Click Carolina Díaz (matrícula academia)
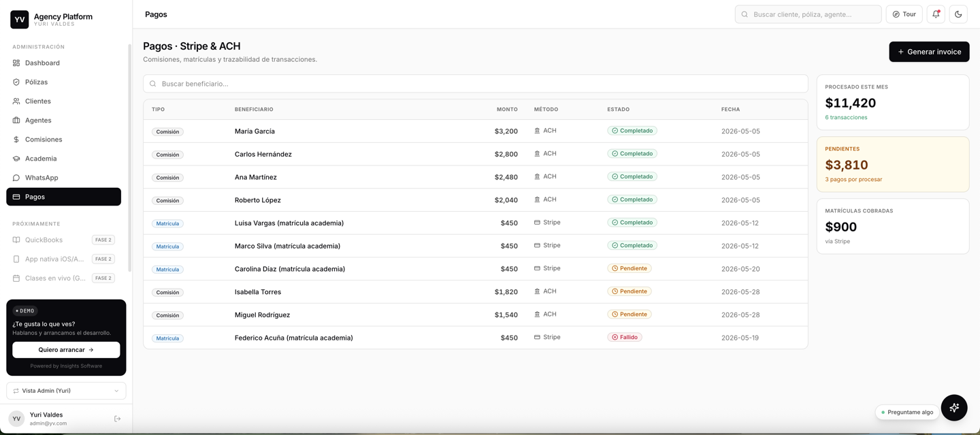Screen dimensions: 980x435 pos(290,269)
